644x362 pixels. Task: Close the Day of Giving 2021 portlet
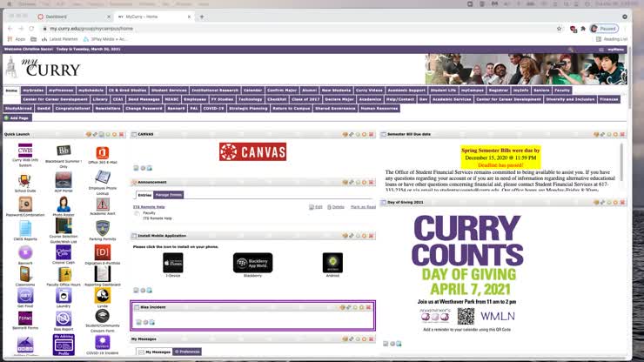[x=622, y=203]
